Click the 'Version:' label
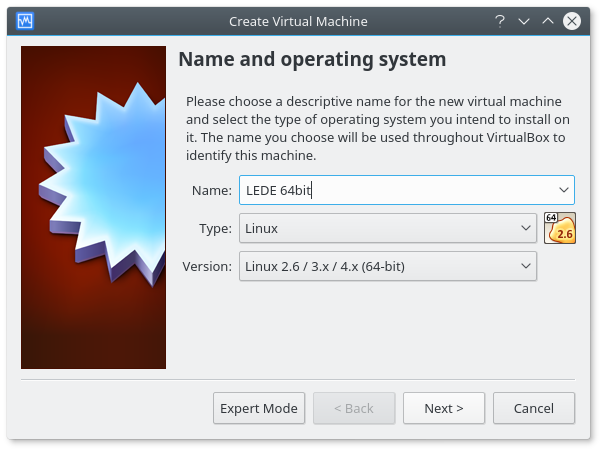The image size is (603, 452). (207, 267)
